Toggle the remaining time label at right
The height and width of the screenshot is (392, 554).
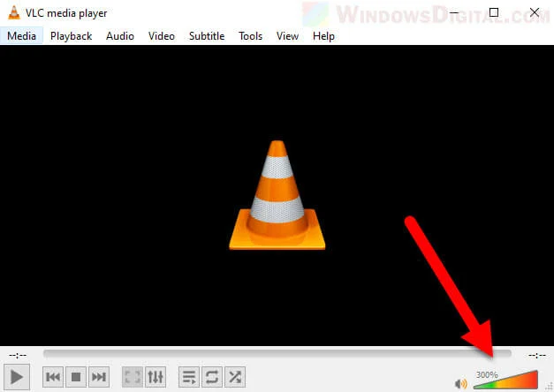(537, 355)
